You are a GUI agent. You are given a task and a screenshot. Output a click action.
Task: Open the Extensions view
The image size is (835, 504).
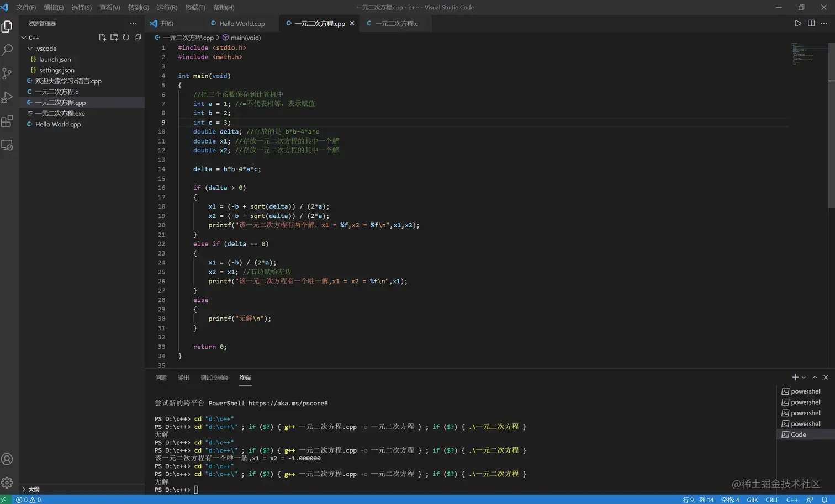tap(7, 121)
